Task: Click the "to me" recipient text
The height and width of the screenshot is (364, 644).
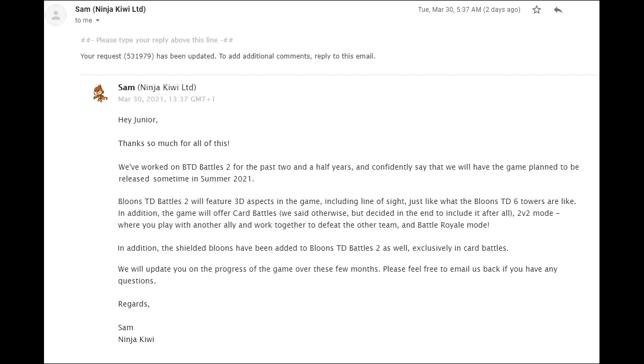Action: [84, 20]
